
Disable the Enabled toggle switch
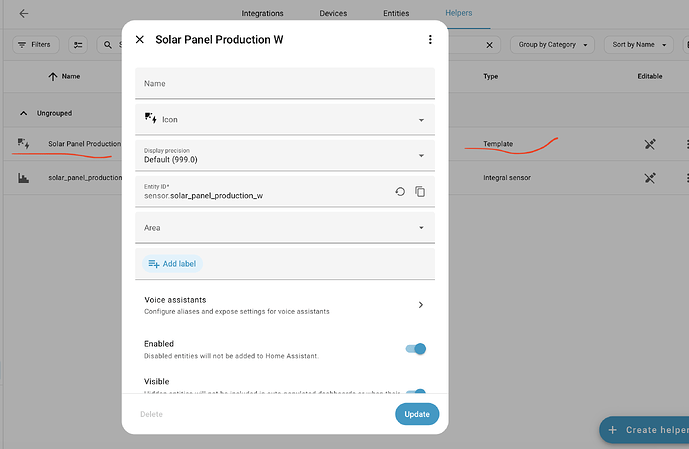[x=416, y=348]
